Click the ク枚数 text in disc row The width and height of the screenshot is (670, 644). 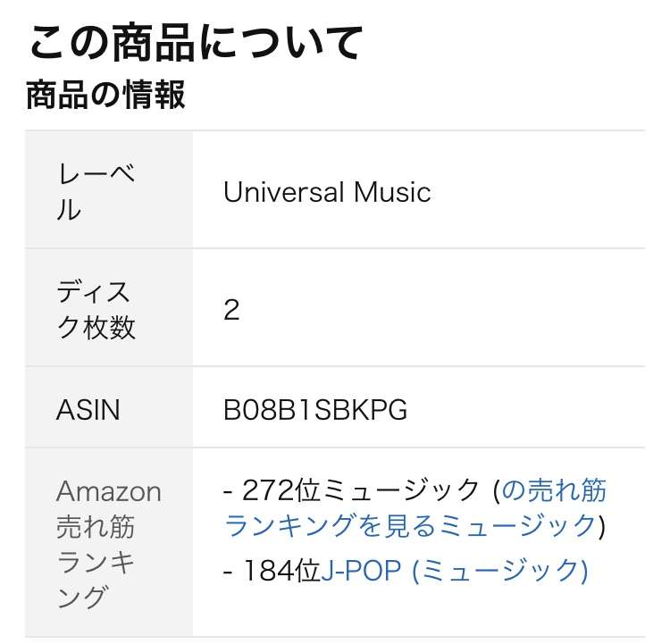(96, 328)
